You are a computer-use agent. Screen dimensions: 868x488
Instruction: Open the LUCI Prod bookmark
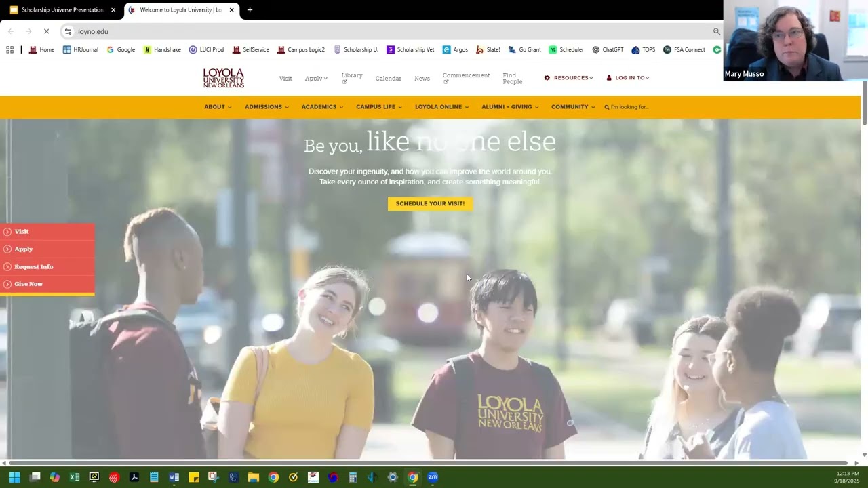[x=206, y=49]
